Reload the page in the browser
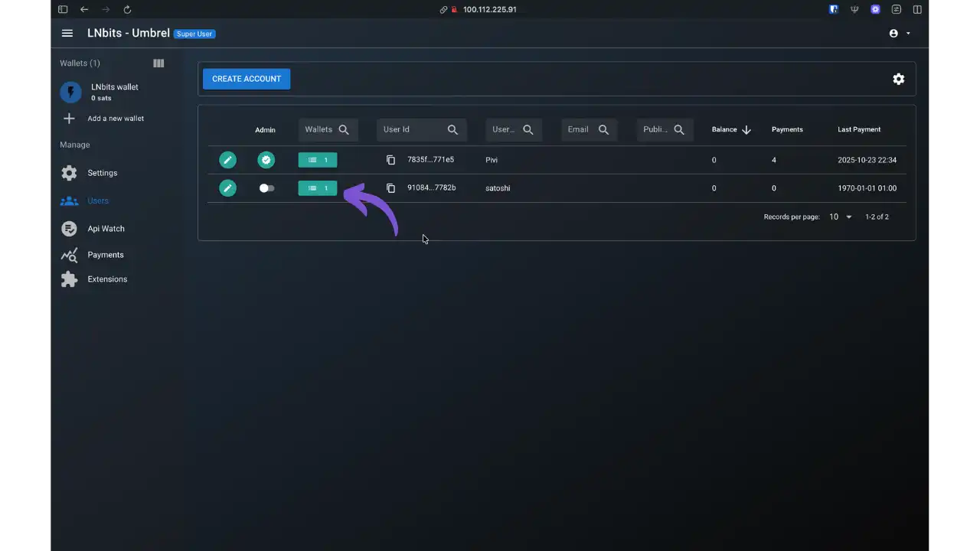 coord(127,10)
